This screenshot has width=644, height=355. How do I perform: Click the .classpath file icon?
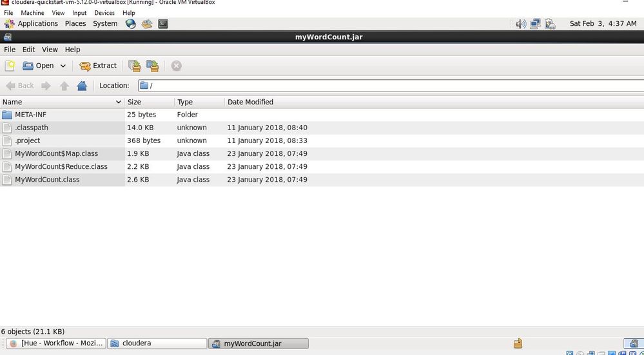[x=7, y=128]
